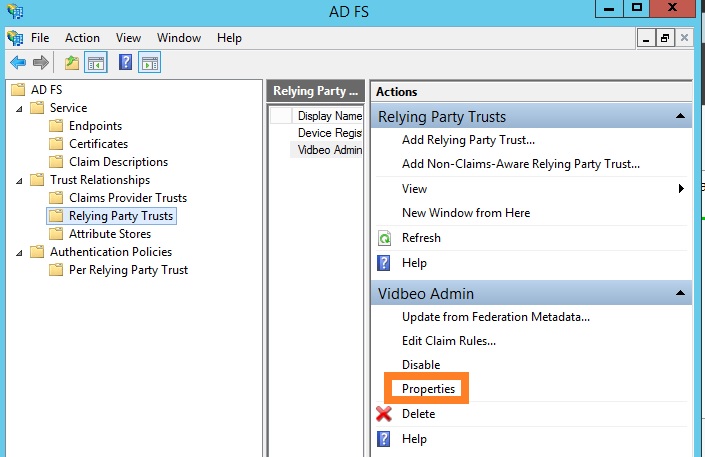This screenshot has width=705, height=457.
Task: Click Add Relying Party Trust action
Action: pyautogui.click(x=468, y=140)
